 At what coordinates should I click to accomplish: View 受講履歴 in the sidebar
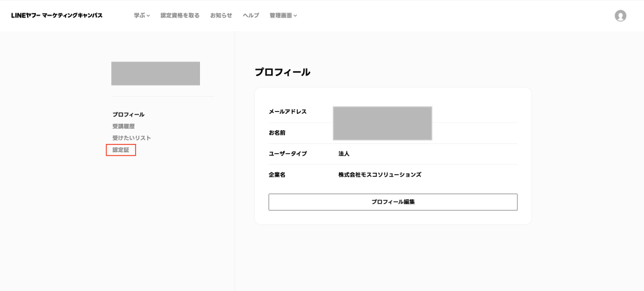pyautogui.click(x=123, y=126)
